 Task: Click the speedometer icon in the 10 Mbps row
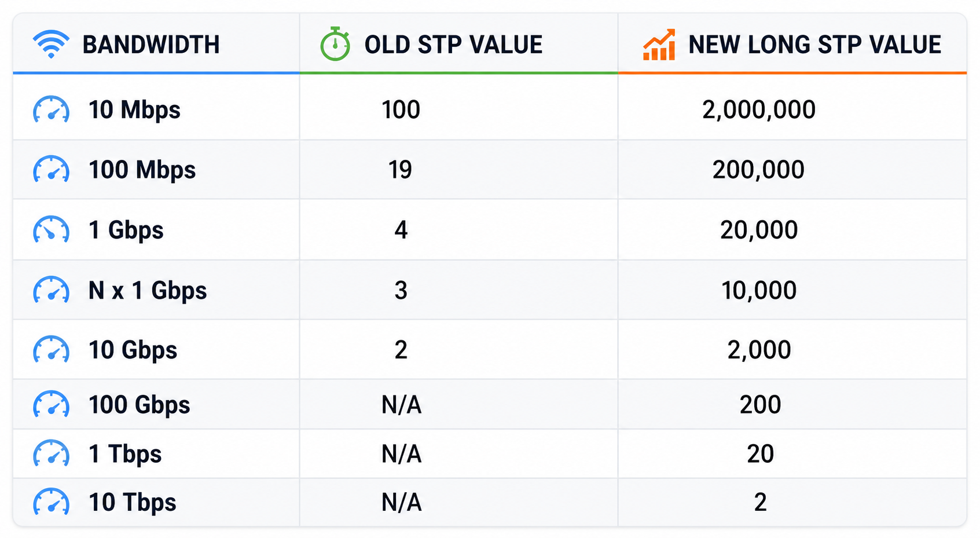click(51, 110)
